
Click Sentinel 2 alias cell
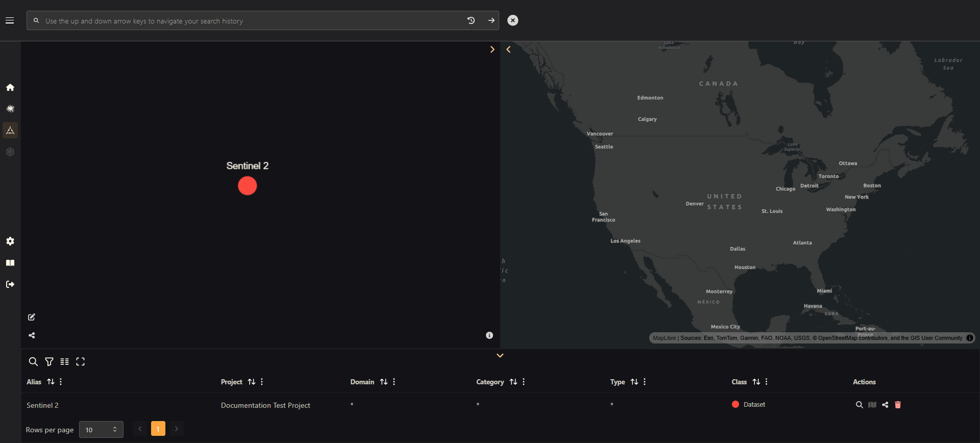pyautogui.click(x=42, y=405)
